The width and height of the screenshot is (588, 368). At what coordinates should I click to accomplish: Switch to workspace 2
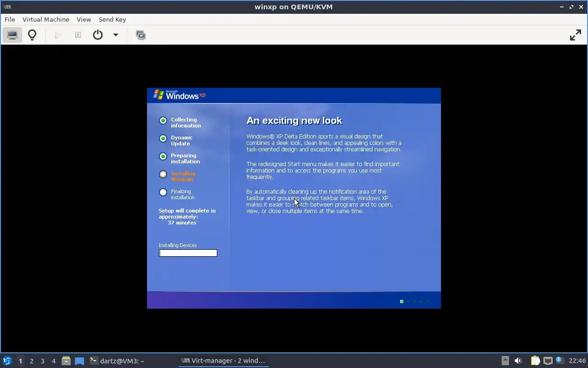[32, 361]
